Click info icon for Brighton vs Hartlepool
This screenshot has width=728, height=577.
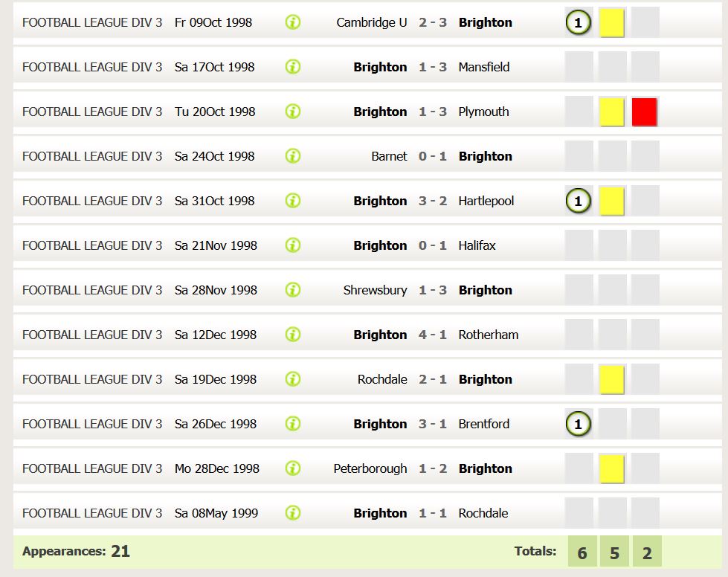pyautogui.click(x=293, y=200)
